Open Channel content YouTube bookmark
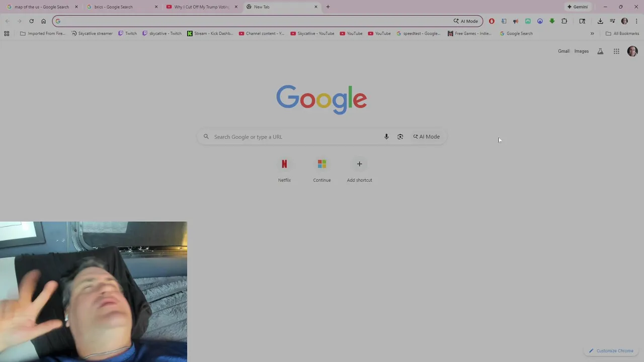Image resolution: width=644 pixels, height=362 pixels. (x=262, y=34)
